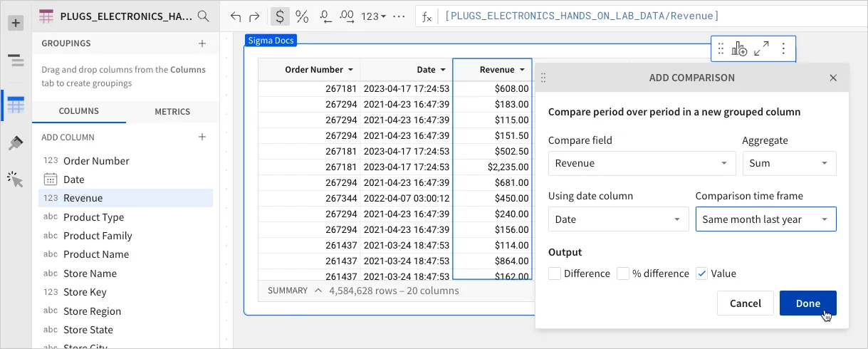Click the Sigma Docs element label
Screen dimensions: 868x349
271,41
